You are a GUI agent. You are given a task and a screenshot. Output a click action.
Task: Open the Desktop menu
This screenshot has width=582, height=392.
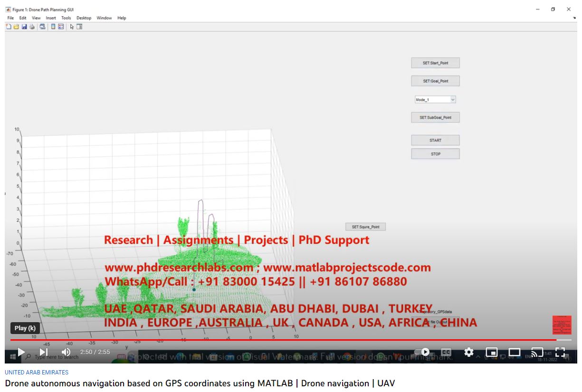click(x=84, y=18)
